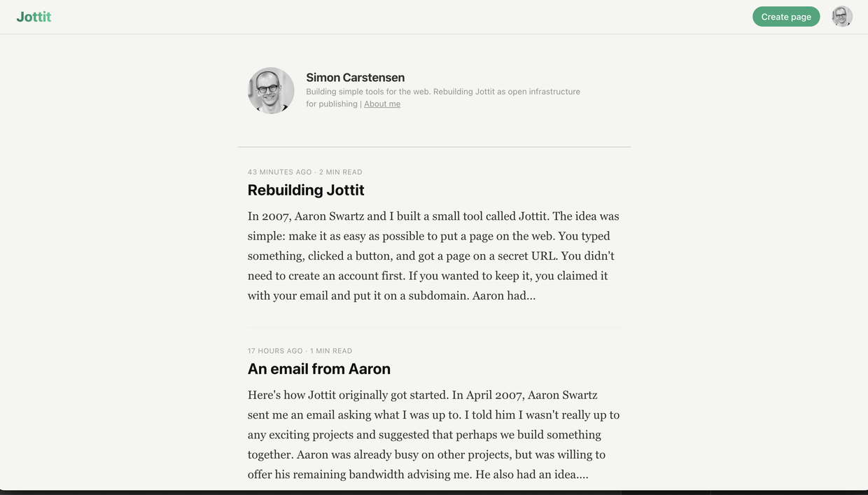Open the Rebuilding Jottit post title

[306, 190]
